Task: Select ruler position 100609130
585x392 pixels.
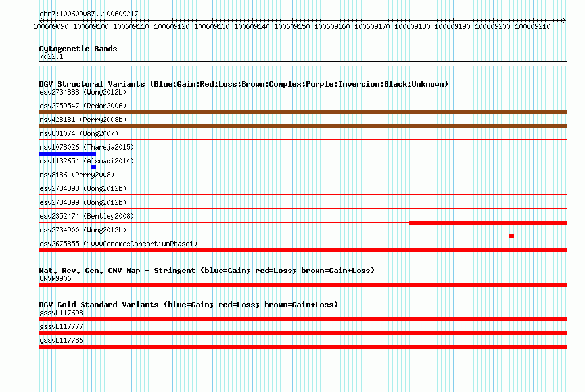Action: [212, 26]
